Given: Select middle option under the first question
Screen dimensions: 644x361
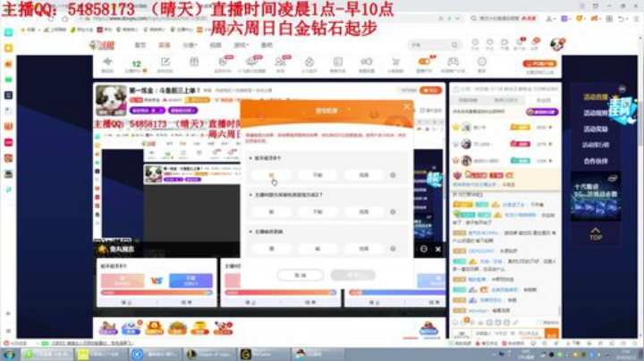Looking at the screenshot, I should [318, 175].
